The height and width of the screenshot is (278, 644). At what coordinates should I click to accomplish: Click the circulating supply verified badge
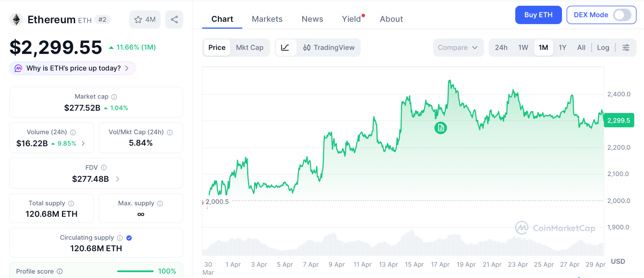[129, 238]
